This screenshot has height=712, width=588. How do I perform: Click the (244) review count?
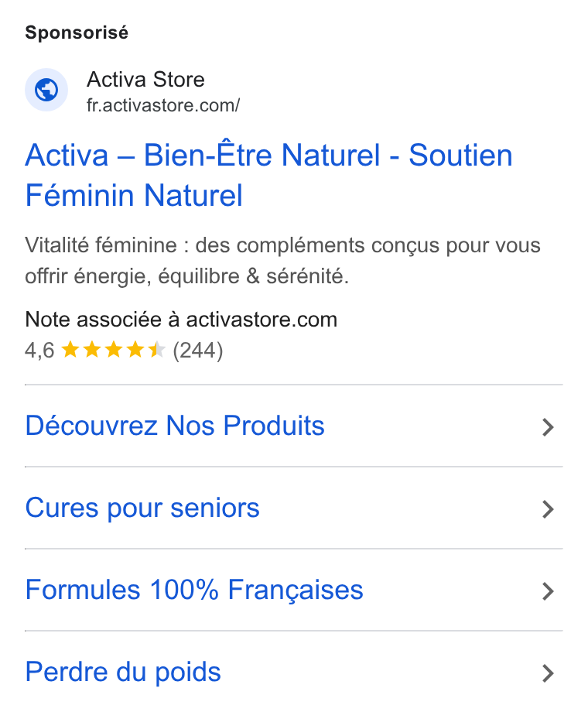tap(198, 351)
